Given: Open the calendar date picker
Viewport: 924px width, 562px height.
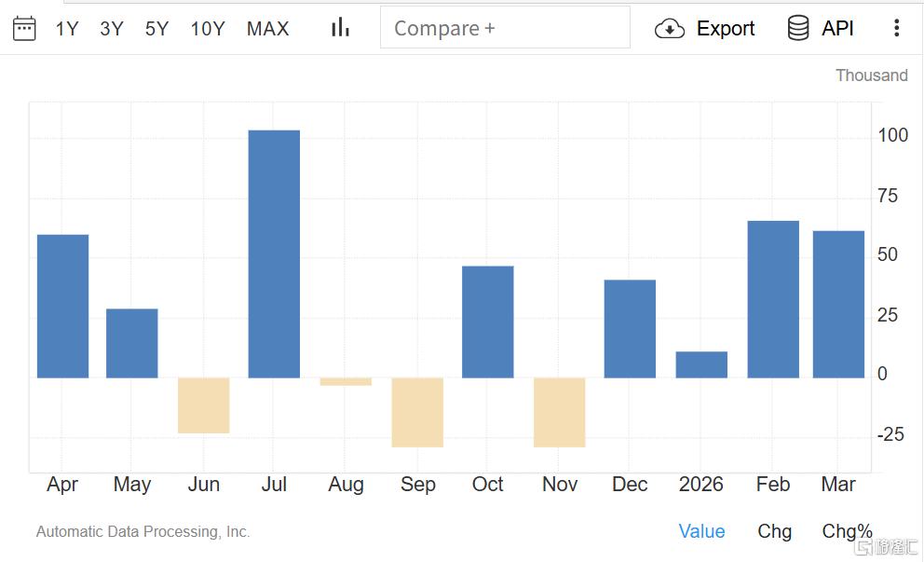Looking at the screenshot, I should pyautogui.click(x=24, y=28).
